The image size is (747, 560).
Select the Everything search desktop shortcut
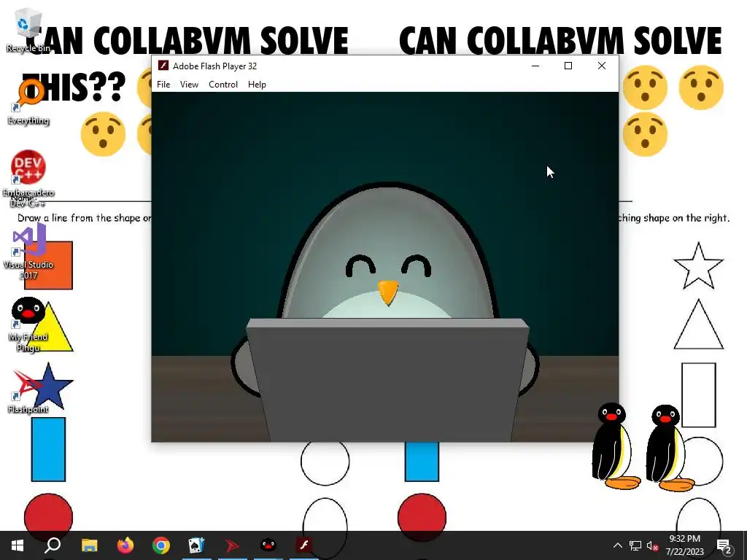point(28,102)
